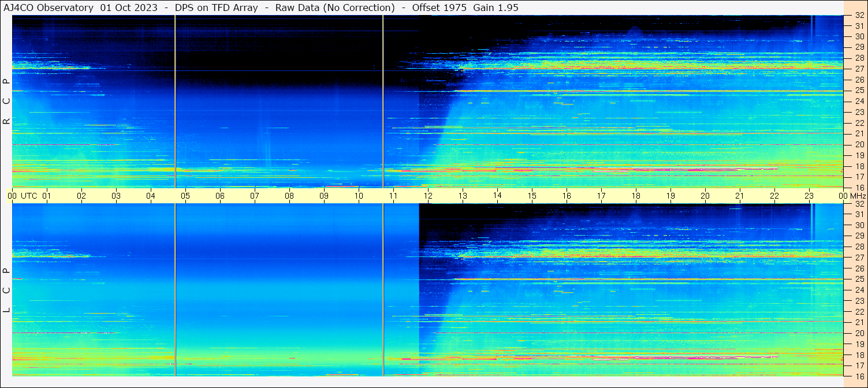Viewport: 868px width, 388px height.
Task: Click the 26 MHz scale label in RCP panel
Action: tap(859, 80)
